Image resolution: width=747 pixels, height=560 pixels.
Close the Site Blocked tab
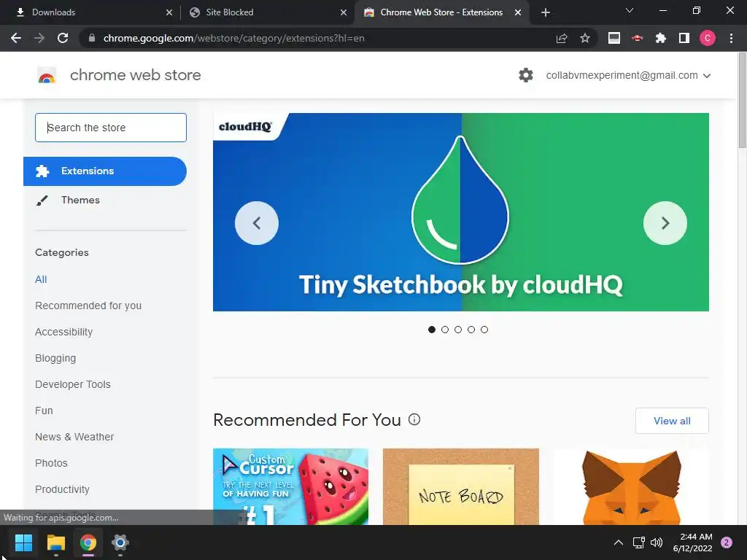pyautogui.click(x=344, y=12)
